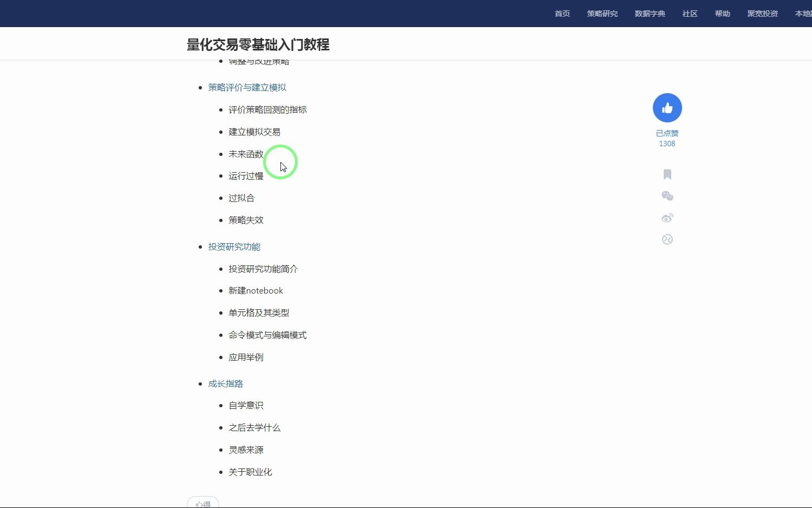Click the 单元格及其类型 list item

click(x=259, y=312)
